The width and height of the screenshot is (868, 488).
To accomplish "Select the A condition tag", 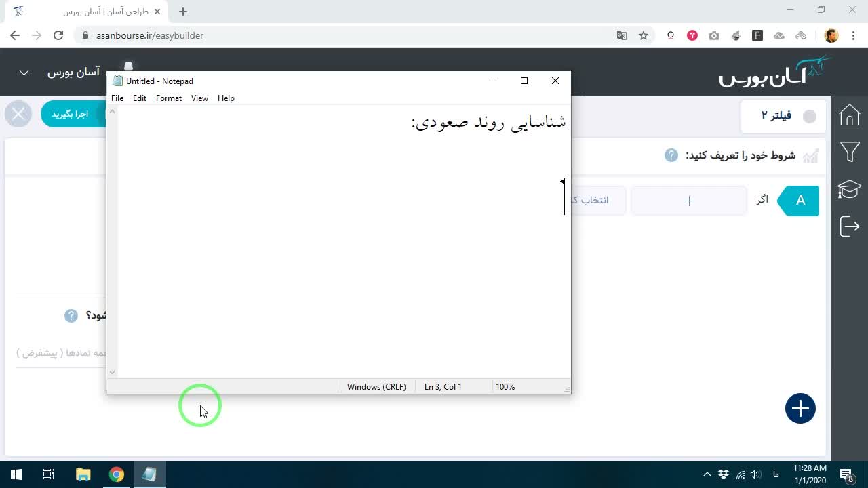I will click(799, 201).
